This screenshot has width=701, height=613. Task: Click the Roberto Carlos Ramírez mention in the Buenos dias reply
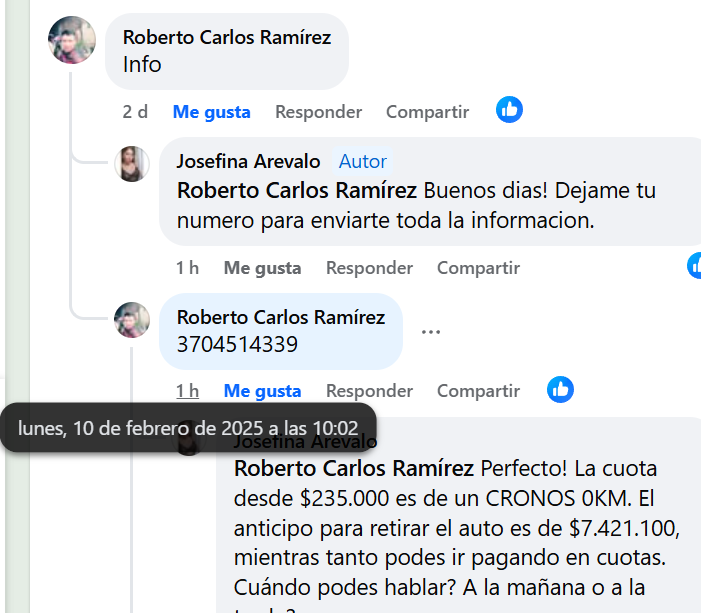[296, 190]
